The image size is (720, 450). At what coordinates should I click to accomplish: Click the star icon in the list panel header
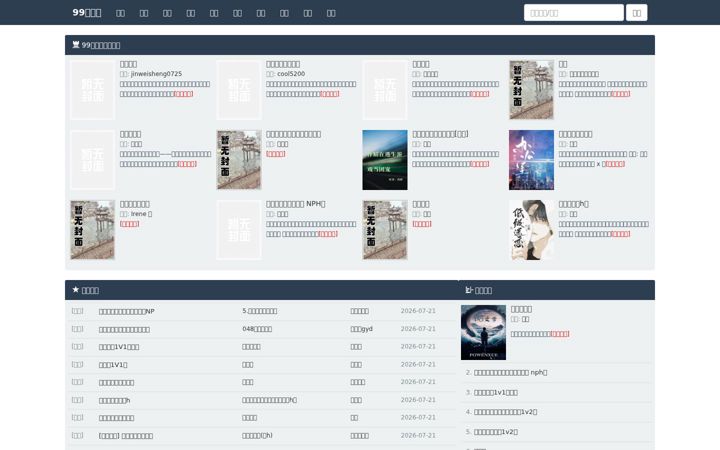(x=76, y=290)
